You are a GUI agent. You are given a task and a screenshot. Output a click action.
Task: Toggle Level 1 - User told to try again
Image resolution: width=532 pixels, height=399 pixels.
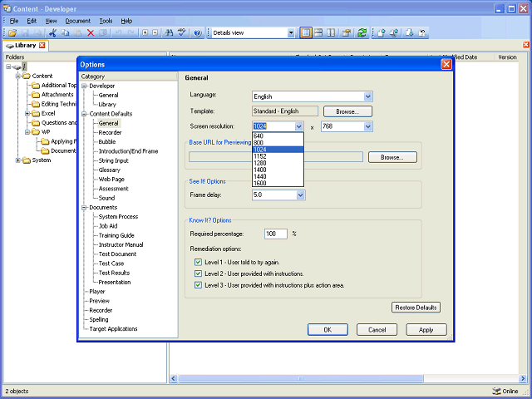pos(198,263)
